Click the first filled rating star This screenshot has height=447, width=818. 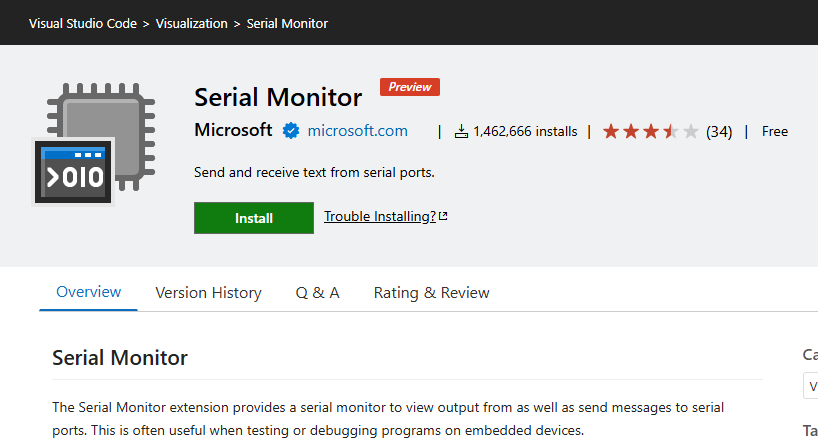(611, 131)
